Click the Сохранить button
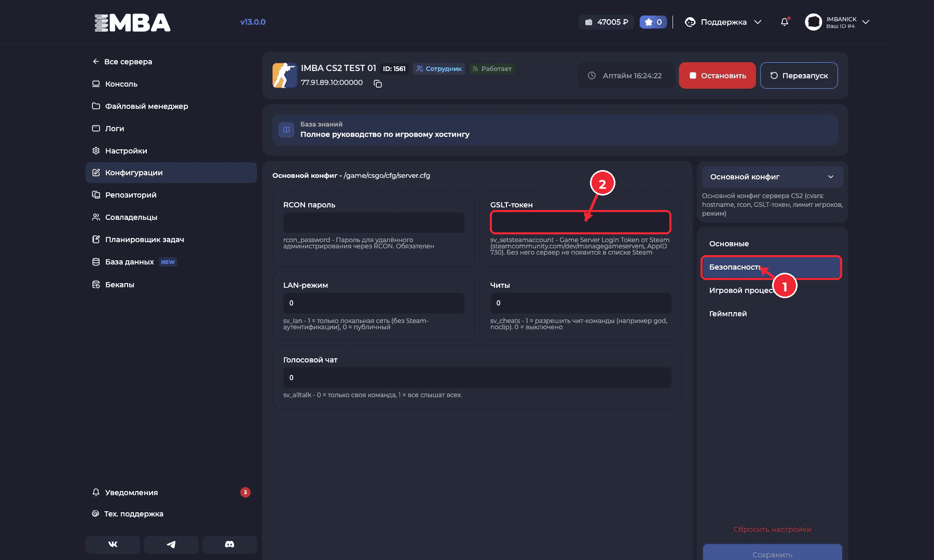This screenshot has width=934, height=560. pos(772,553)
